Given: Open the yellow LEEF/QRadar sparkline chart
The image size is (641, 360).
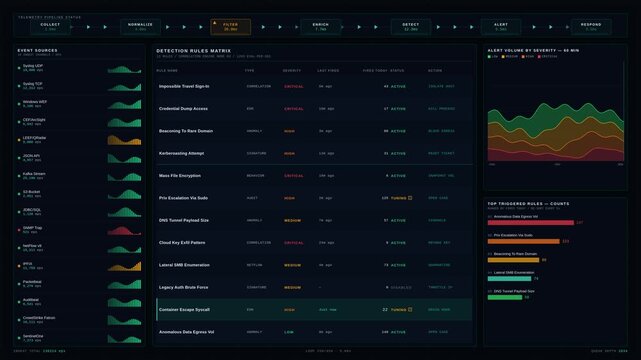Looking at the screenshot, I should [x=124, y=140].
